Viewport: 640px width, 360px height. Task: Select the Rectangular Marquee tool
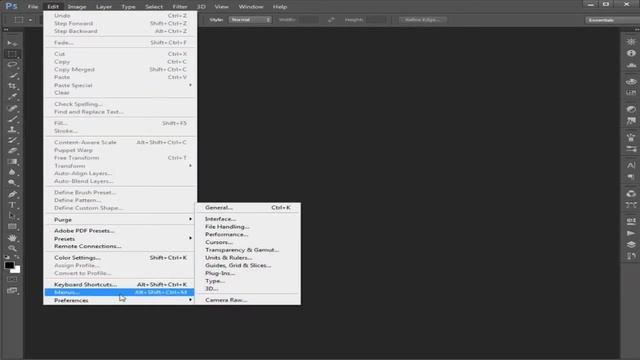12,54
